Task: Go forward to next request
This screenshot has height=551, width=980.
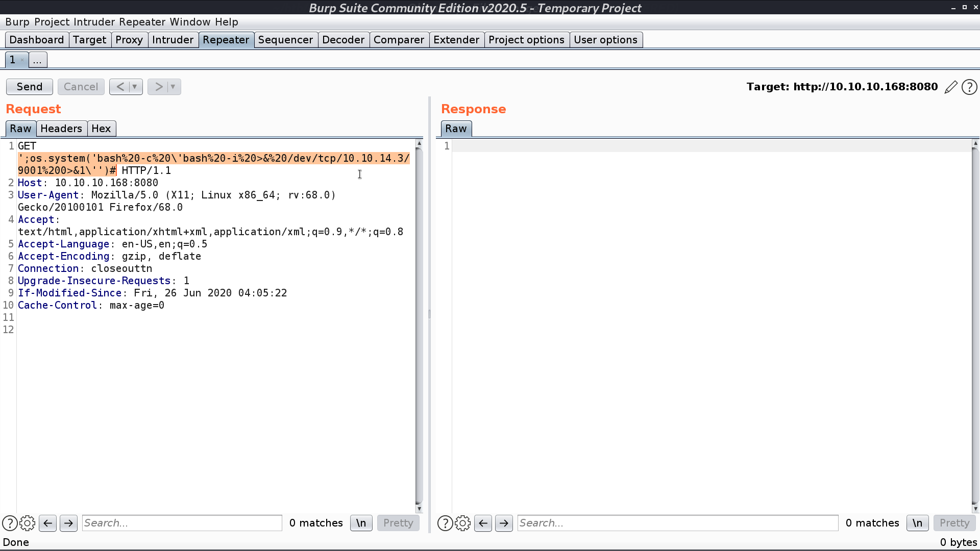Action: coord(158,87)
